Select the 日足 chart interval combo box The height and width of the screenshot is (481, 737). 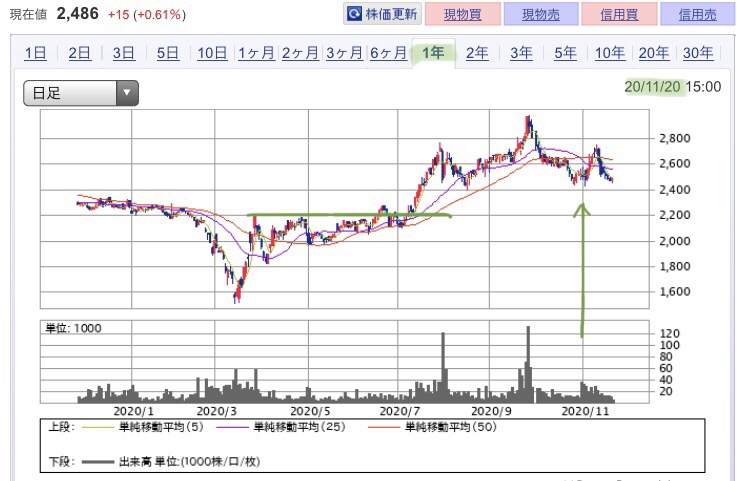(81, 93)
